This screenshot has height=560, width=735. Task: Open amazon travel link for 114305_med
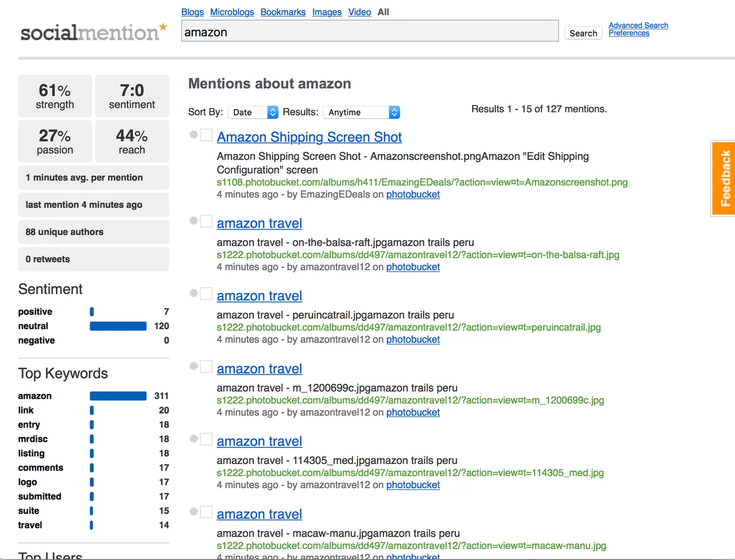[x=259, y=441]
